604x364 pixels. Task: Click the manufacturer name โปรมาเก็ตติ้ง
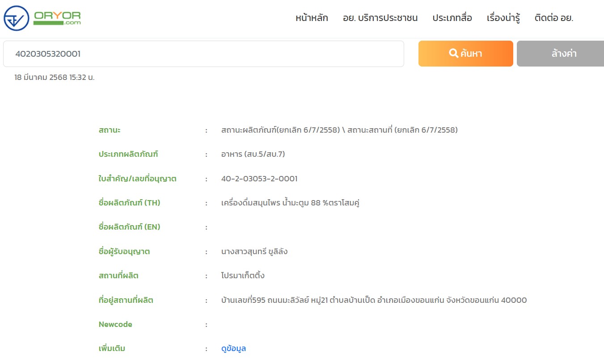243,276
